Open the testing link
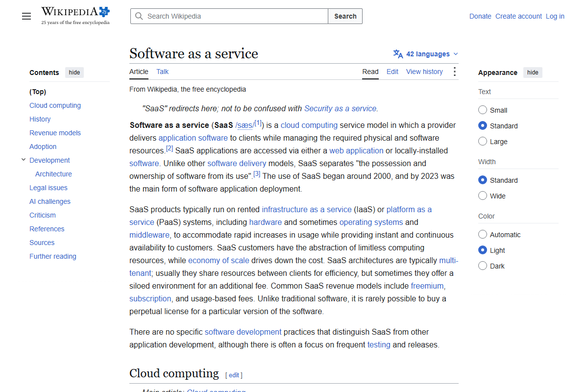588x392 pixels. coord(379,344)
